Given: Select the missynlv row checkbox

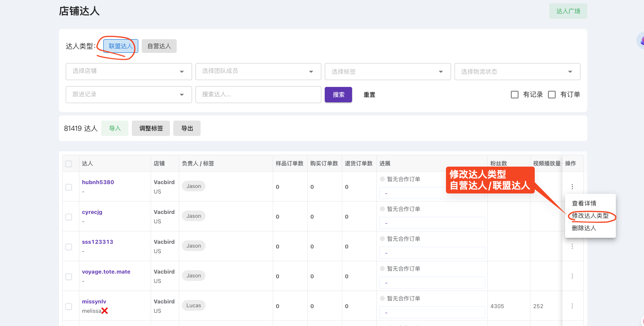Looking at the screenshot, I should pyautogui.click(x=69, y=306).
